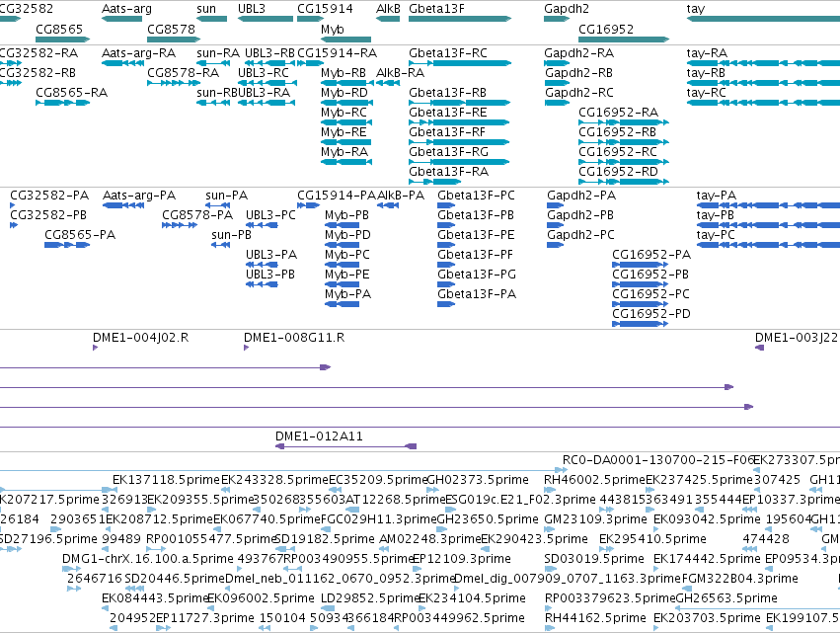This screenshot has width=840, height=633.
Task: Select the AlkB gene label
Action: 388,9
